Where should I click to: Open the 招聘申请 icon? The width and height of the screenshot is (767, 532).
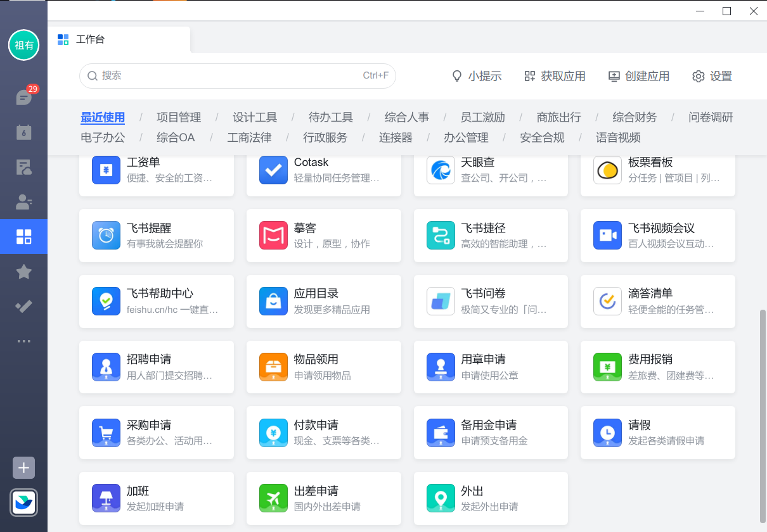pyautogui.click(x=106, y=367)
